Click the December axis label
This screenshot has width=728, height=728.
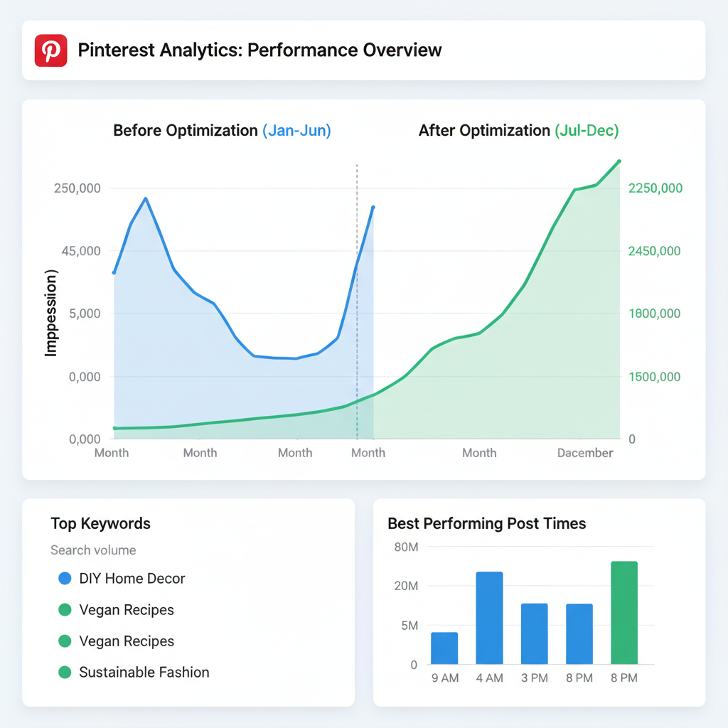(584, 453)
